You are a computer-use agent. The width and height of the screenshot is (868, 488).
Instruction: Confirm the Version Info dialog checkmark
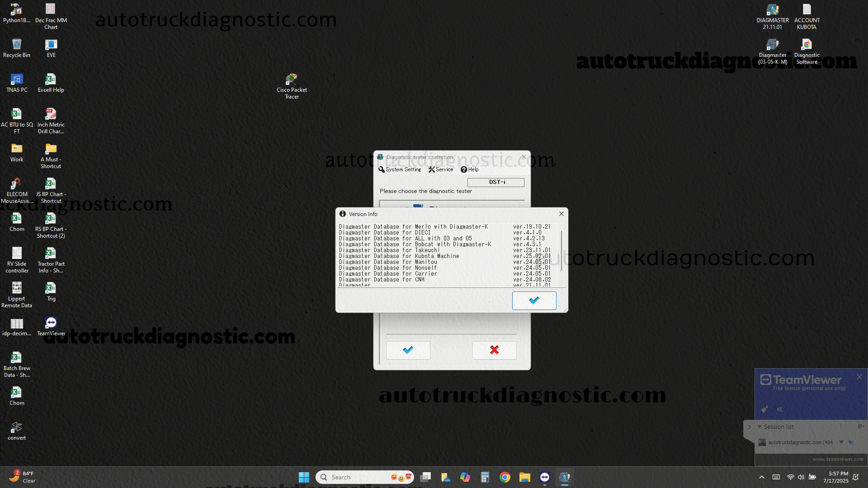534,300
